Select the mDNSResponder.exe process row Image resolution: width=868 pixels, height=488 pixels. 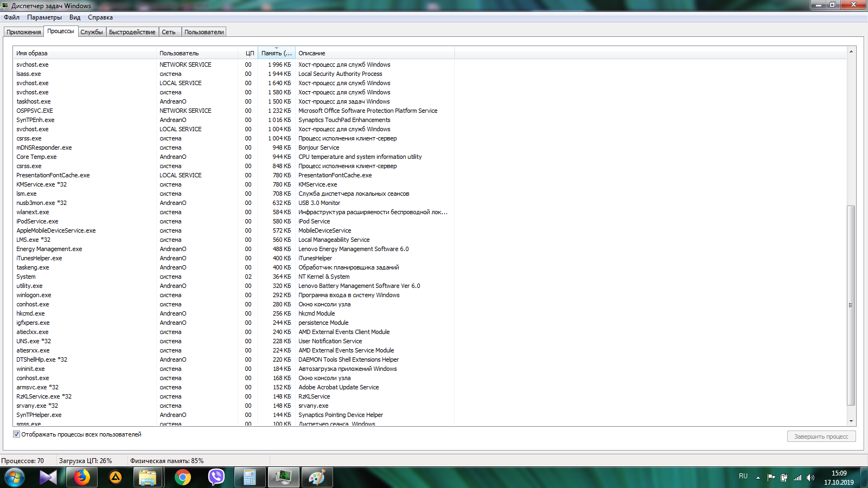[233, 147]
